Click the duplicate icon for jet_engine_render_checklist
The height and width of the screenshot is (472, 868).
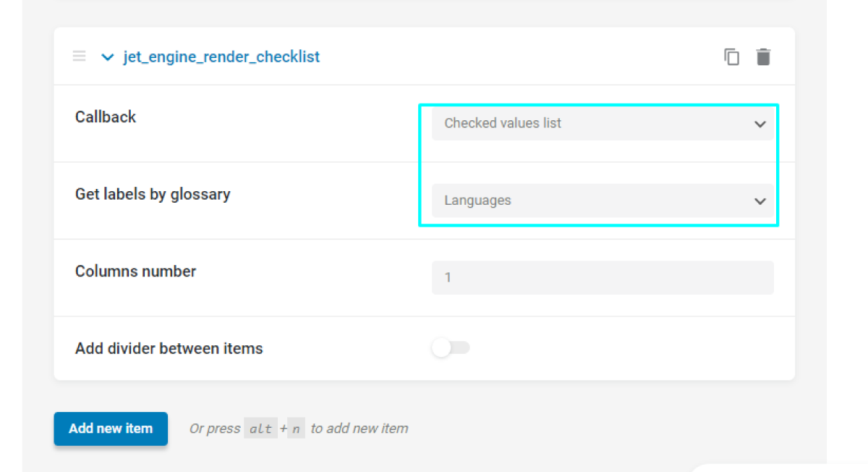pos(731,56)
